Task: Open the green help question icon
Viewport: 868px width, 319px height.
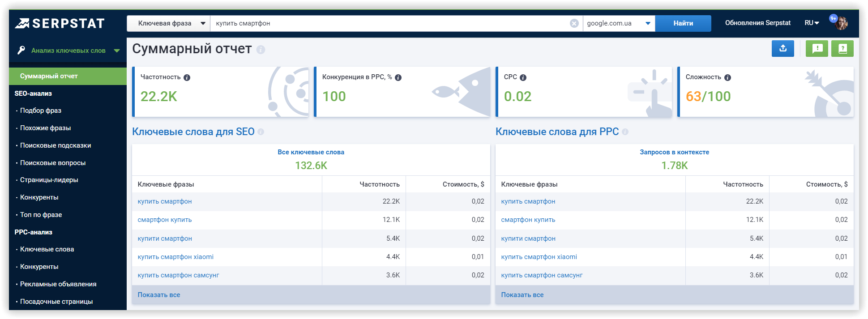Action: click(842, 48)
